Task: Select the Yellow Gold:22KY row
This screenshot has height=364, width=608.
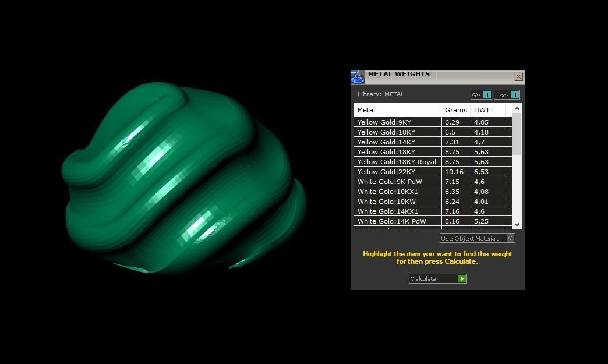Action: tap(433, 172)
